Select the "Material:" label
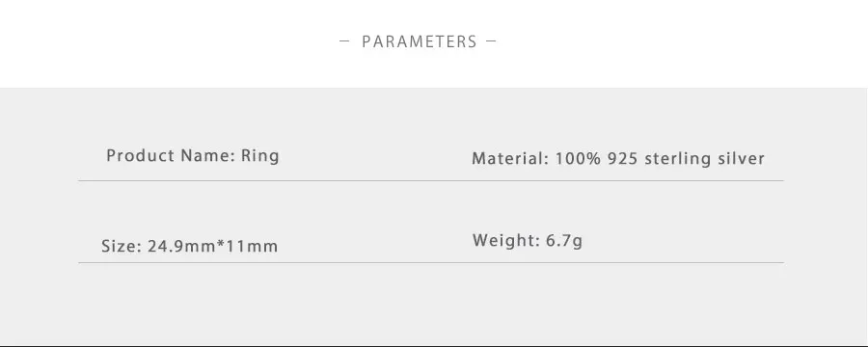The height and width of the screenshot is (347, 868). [510, 159]
